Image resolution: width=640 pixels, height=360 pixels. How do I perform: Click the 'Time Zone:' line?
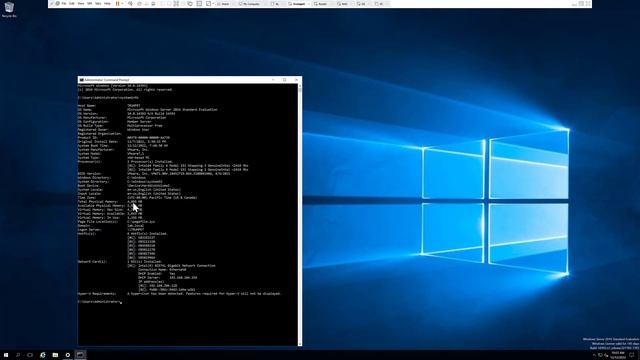click(137, 198)
